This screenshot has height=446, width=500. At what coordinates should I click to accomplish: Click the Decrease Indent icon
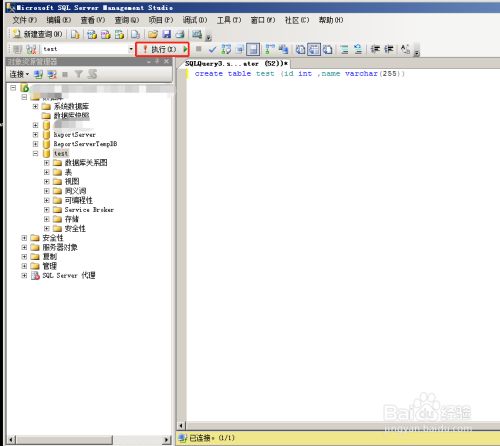pos(375,49)
